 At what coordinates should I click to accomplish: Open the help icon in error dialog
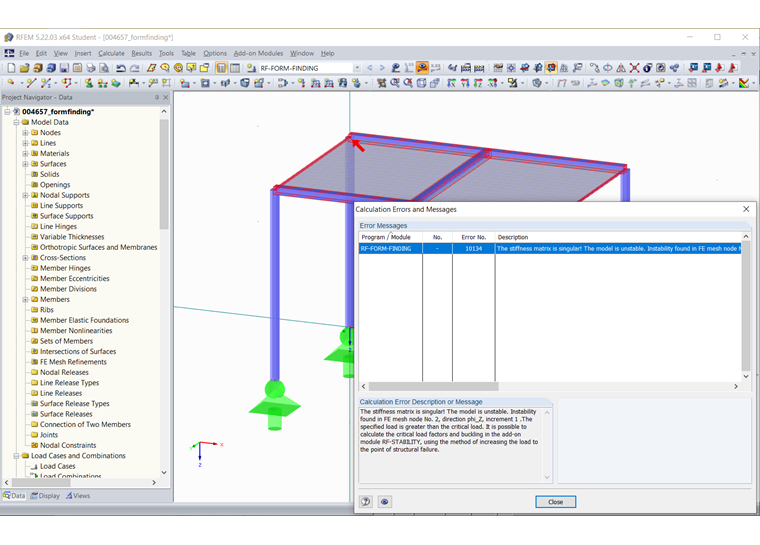366,501
